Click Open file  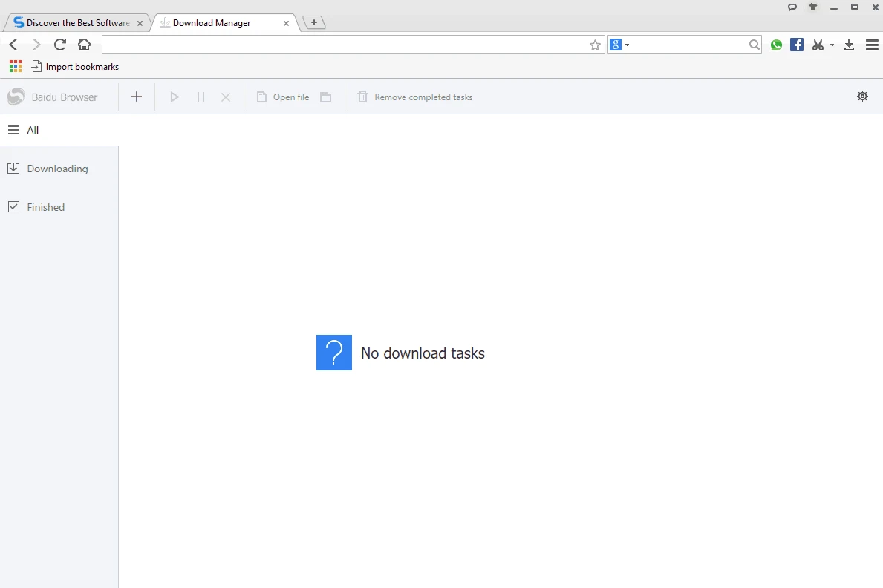coord(283,97)
